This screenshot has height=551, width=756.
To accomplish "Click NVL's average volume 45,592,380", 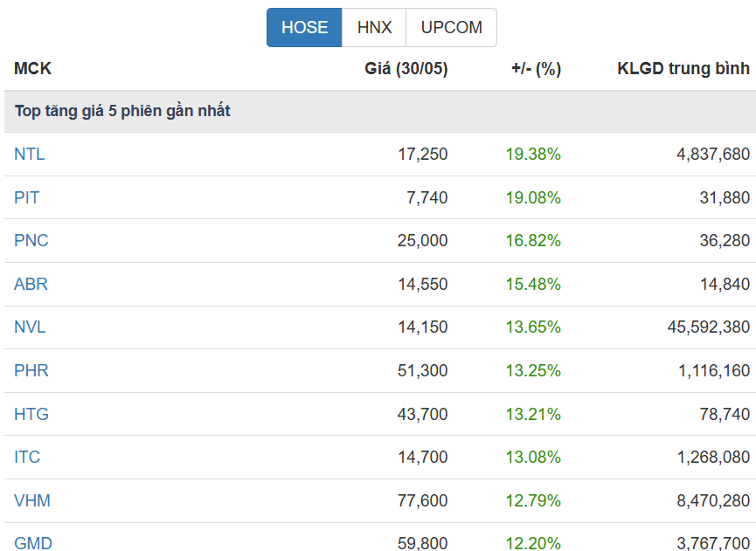I will tap(709, 327).
